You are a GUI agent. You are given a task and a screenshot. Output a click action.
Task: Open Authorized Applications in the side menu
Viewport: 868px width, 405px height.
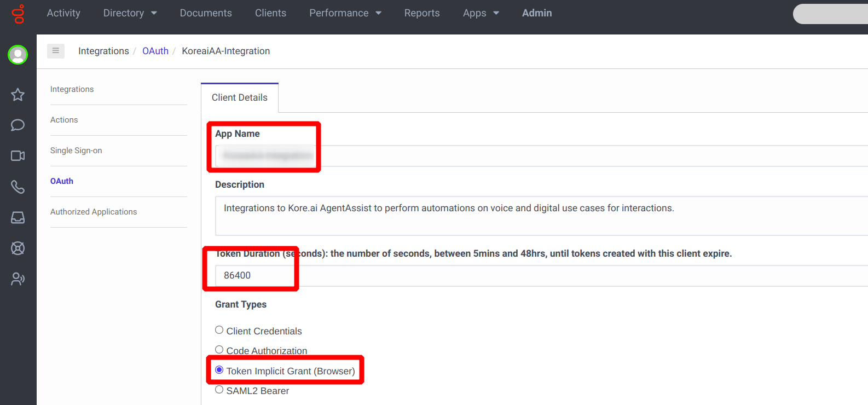point(94,212)
